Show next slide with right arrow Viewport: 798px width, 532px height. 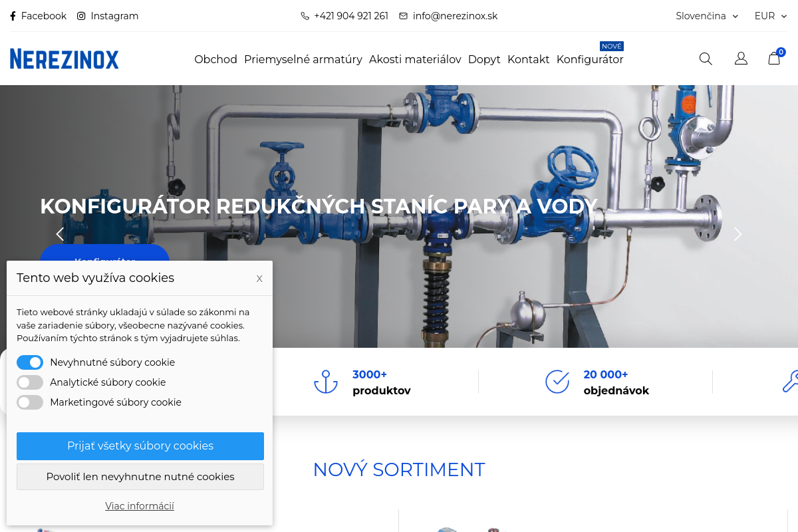tap(737, 234)
